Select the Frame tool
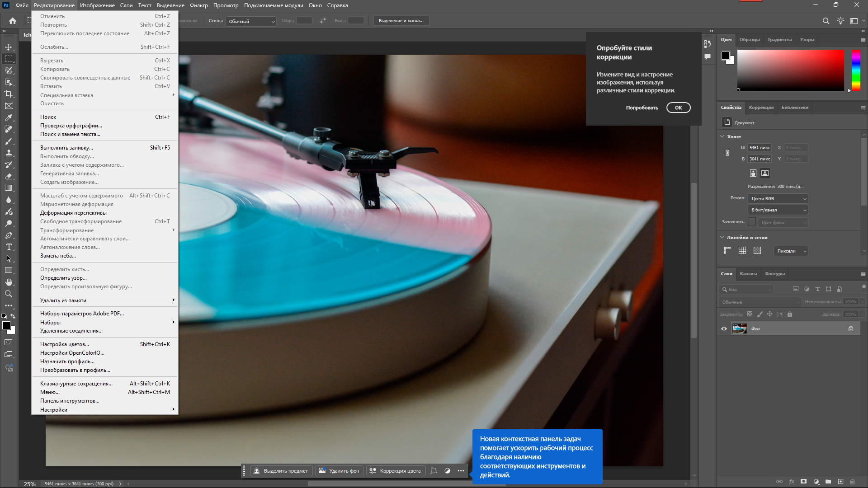 9,106
